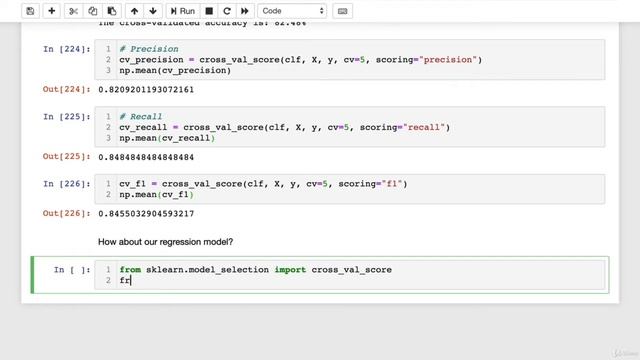Click the In [226]: prompt label
This screenshot has width=640, height=360.
click(x=67, y=184)
